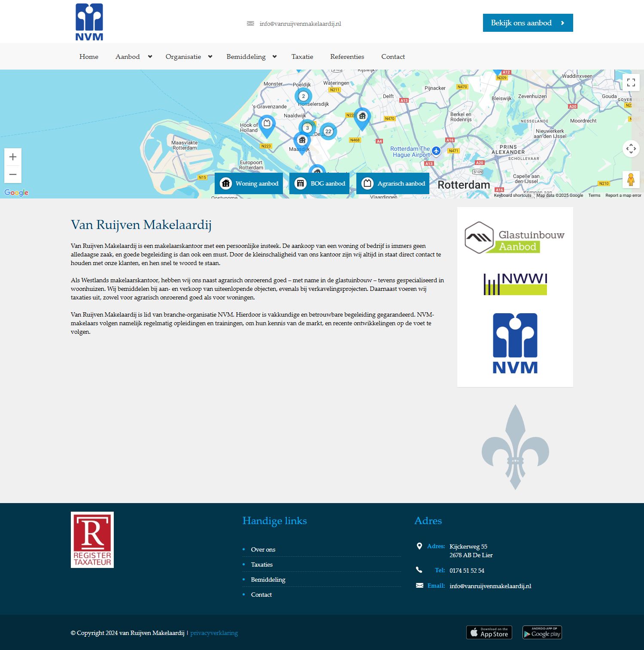Viewport: 644px width, 650px height.
Task: Enter fullscreen mode on the map
Action: [631, 82]
